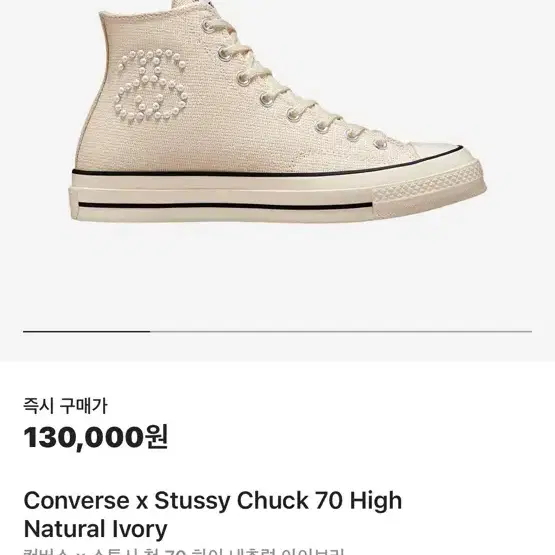
Task: Tap the dark segment of the image carousel indicator
Action: (x=87, y=332)
